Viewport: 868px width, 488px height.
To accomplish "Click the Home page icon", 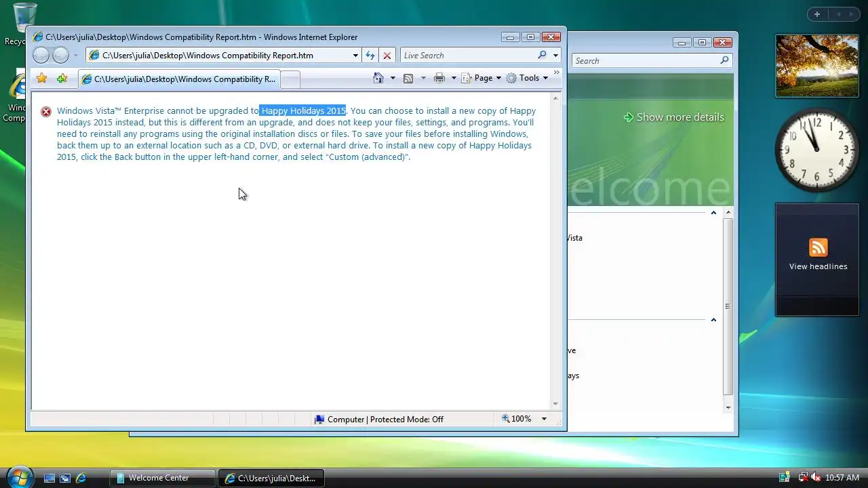I will 378,78.
